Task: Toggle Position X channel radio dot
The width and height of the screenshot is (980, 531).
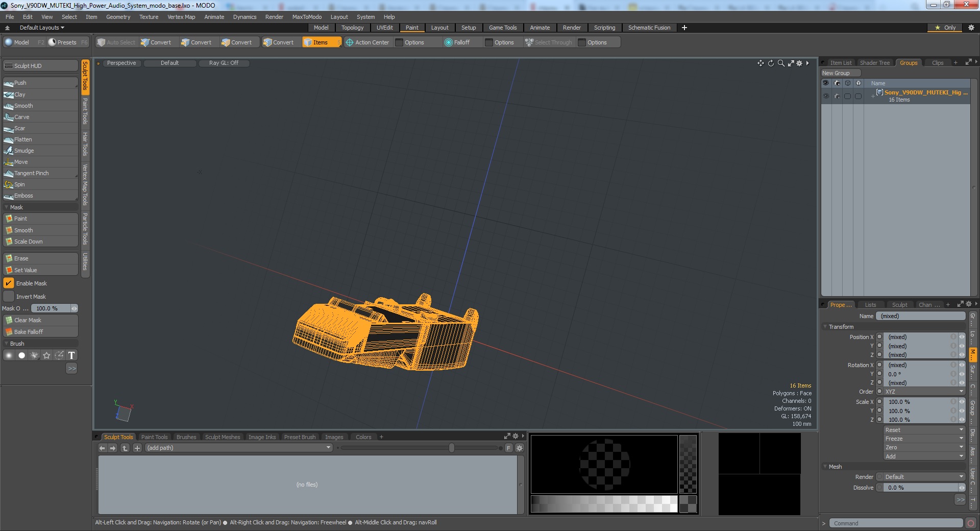Action: pyautogui.click(x=879, y=337)
